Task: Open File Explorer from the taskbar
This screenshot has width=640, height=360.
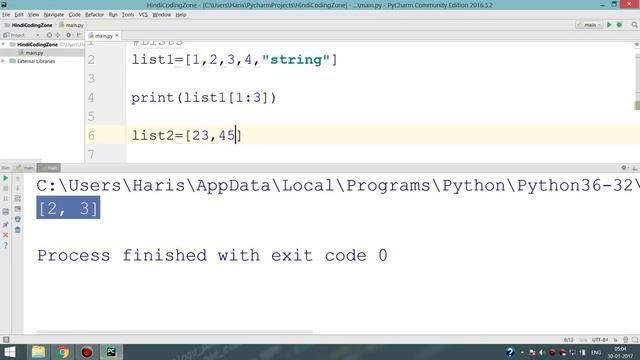Action: tap(38, 352)
